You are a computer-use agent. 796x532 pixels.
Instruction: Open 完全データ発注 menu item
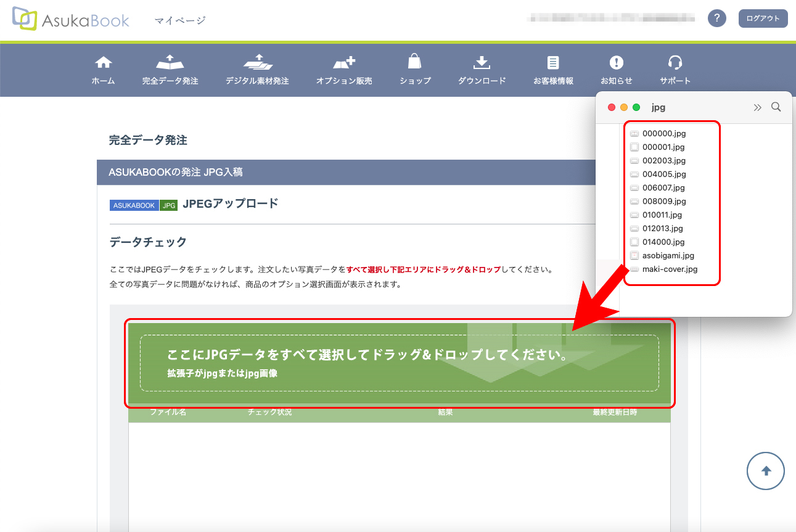pyautogui.click(x=170, y=70)
